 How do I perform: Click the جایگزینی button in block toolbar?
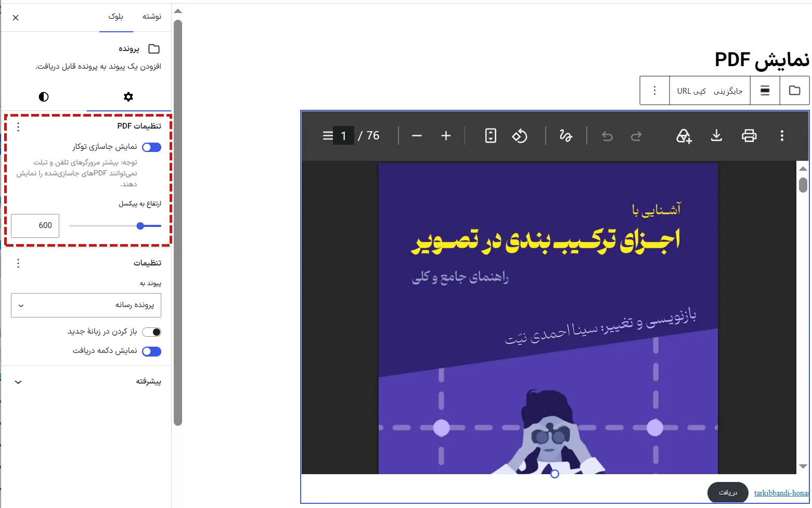point(728,91)
